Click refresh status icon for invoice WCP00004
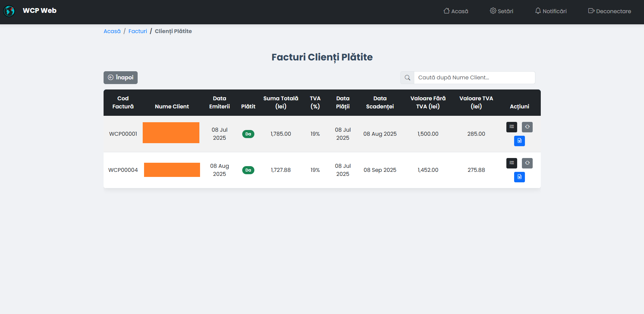 [527, 163]
